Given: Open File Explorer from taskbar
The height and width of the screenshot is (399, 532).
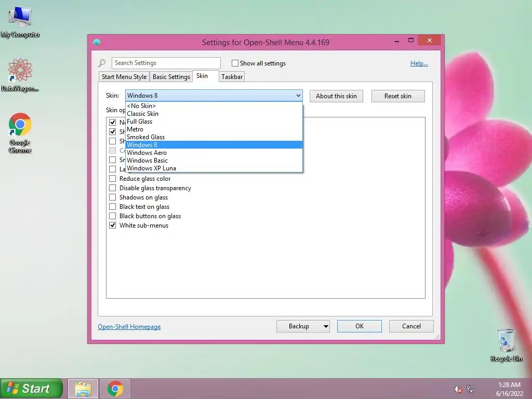Looking at the screenshot, I should tap(83, 389).
